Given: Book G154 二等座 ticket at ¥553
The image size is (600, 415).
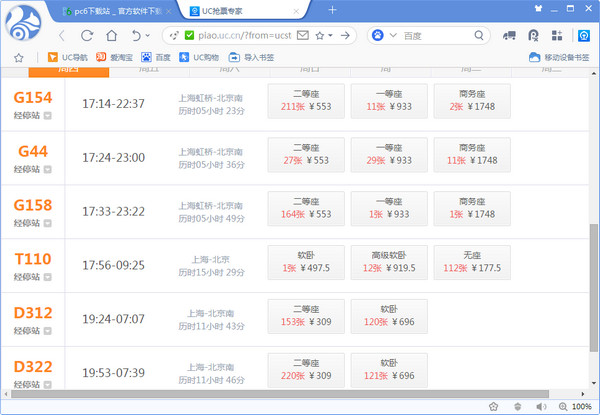Looking at the screenshot, I should pos(306,98).
